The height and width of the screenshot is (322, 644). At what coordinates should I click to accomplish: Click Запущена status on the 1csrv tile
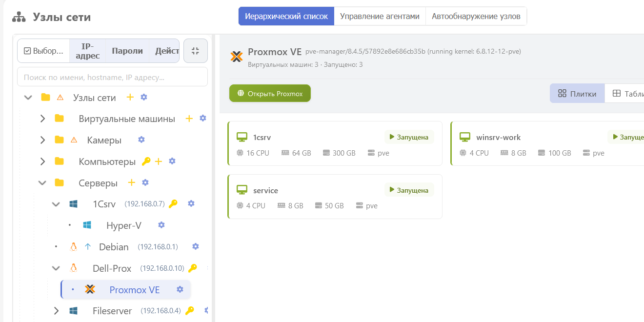(409, 137)
